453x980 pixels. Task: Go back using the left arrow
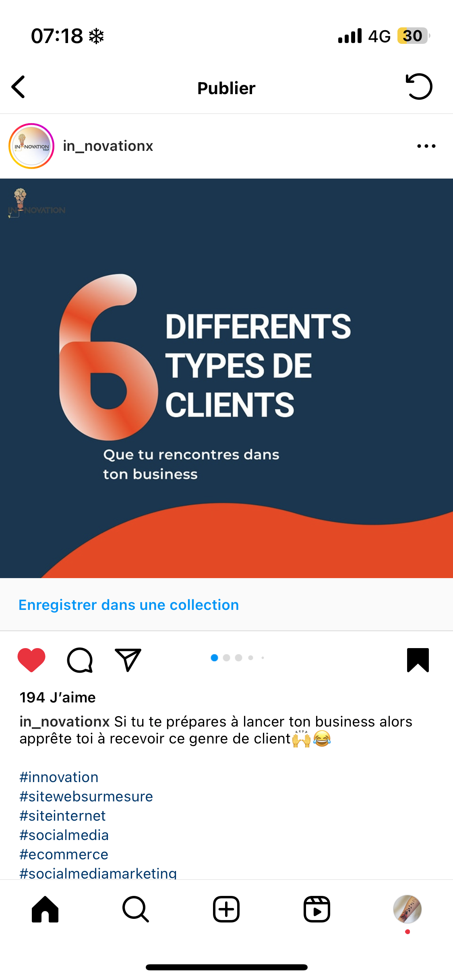click(19, 87)
